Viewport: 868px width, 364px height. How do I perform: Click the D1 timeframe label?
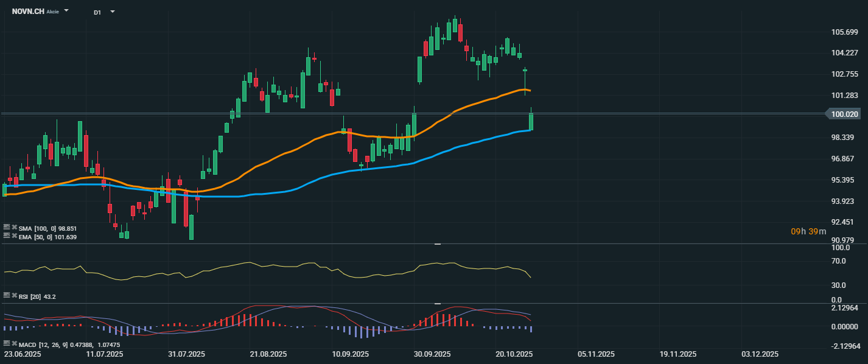pos(97,12)
